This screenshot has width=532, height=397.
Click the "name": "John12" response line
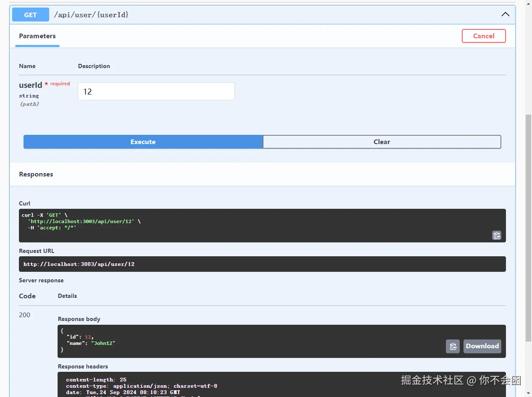tap(91, 343)
